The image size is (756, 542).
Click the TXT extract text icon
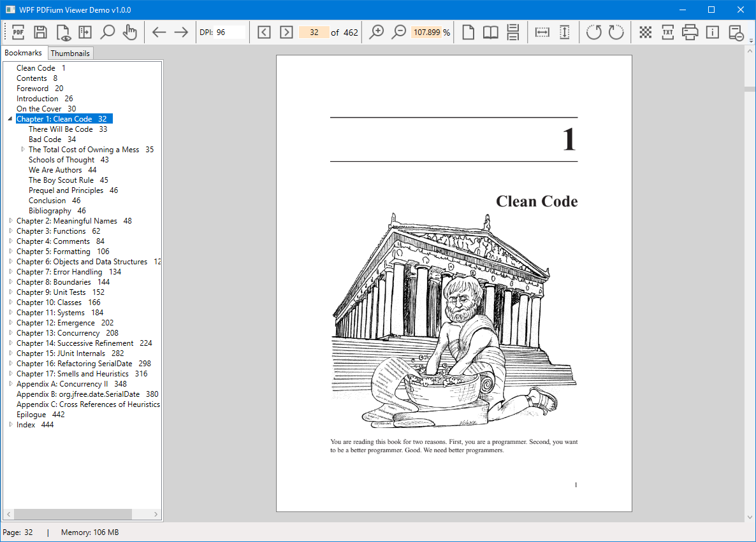[668, 32]
